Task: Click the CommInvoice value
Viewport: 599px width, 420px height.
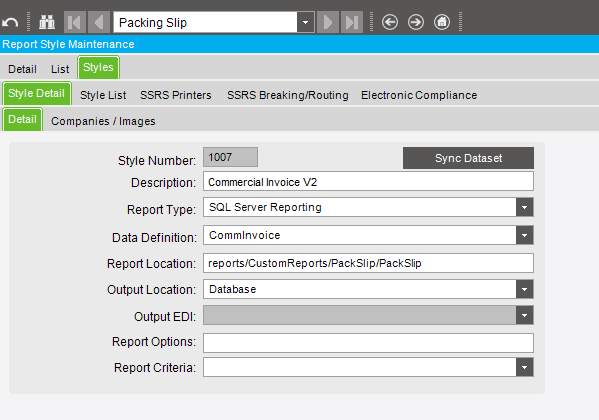Action: (244, 235)
